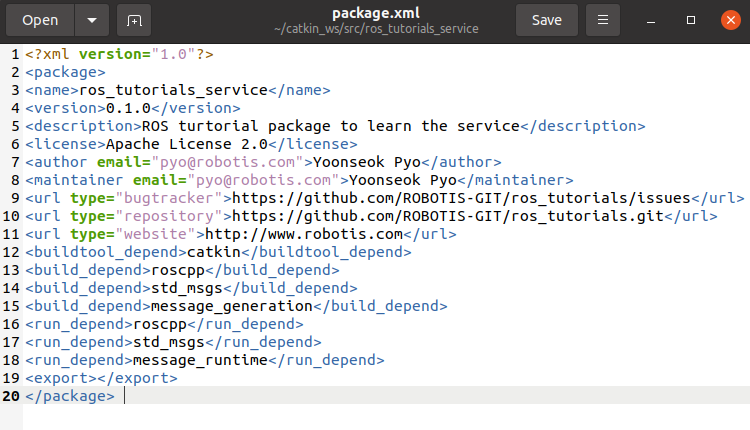Click the "website" type attribute value
Image resolution: width=750 pixels, height=430 pixels.
tap(155, 234)
